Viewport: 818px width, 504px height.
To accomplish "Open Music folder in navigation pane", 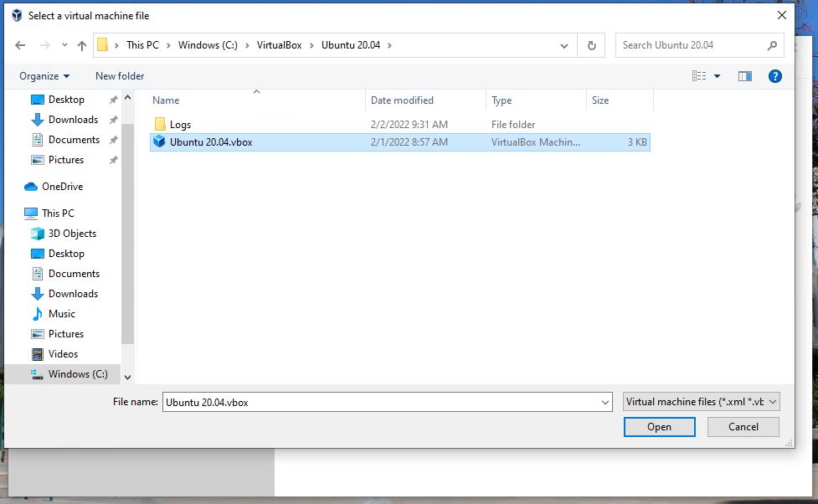I will [62, 314].
